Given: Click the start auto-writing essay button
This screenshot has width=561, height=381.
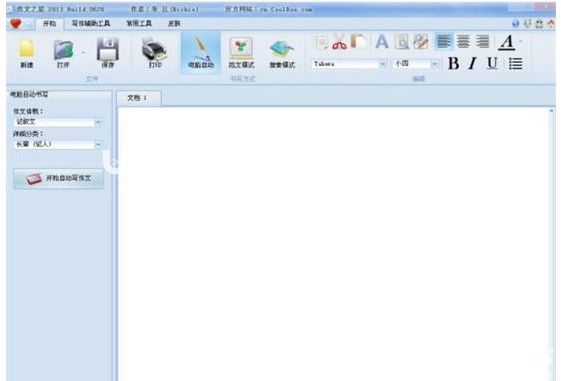Looking at the screenshot, I should click(59, 178).
